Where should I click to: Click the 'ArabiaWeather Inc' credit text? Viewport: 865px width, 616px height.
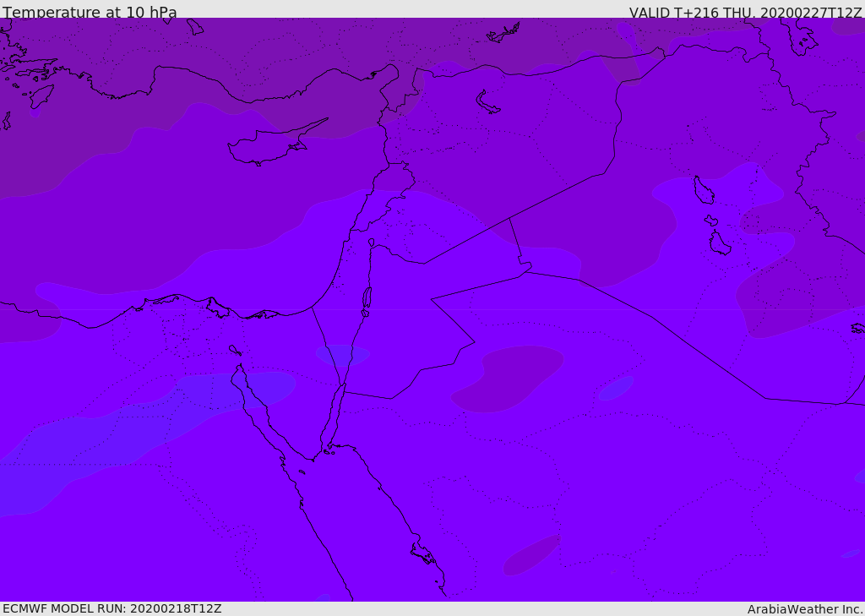point(804,609)
